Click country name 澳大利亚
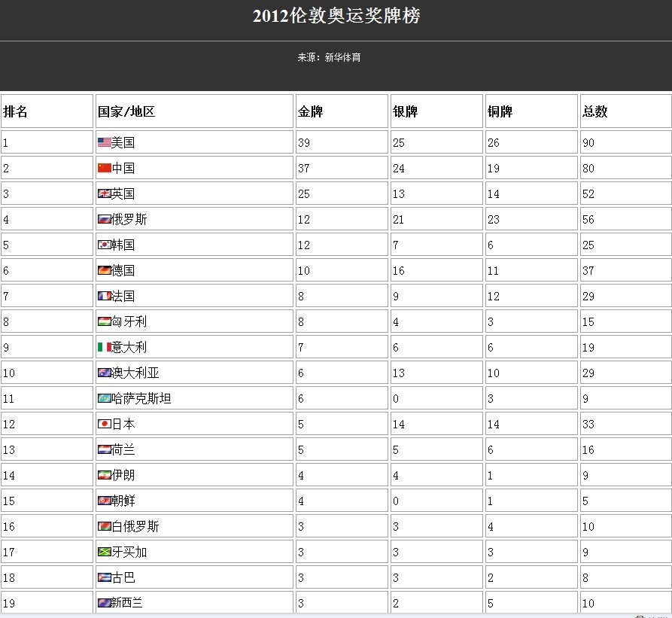This screenshot has height=618, width=672. pos(135,373)
